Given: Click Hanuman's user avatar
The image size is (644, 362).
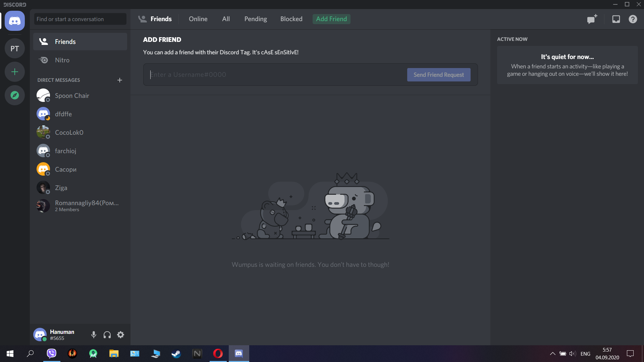Looking at the screenshot, I should (40, 335).
